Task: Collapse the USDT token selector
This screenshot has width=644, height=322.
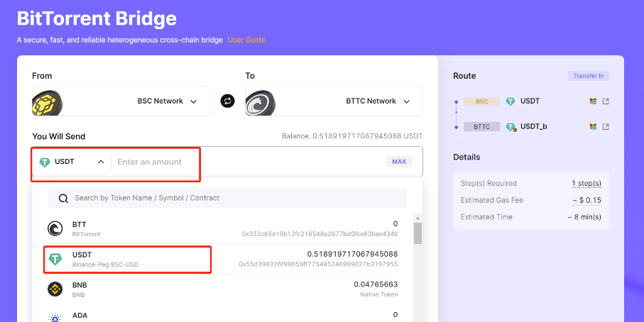Action: click(x=101, y=162)
